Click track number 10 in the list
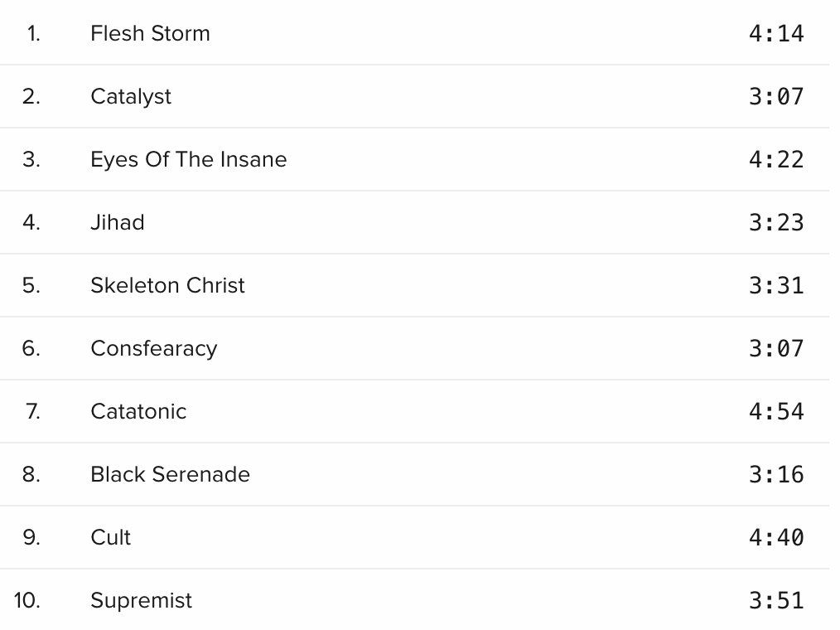 (x=27, y=600)
